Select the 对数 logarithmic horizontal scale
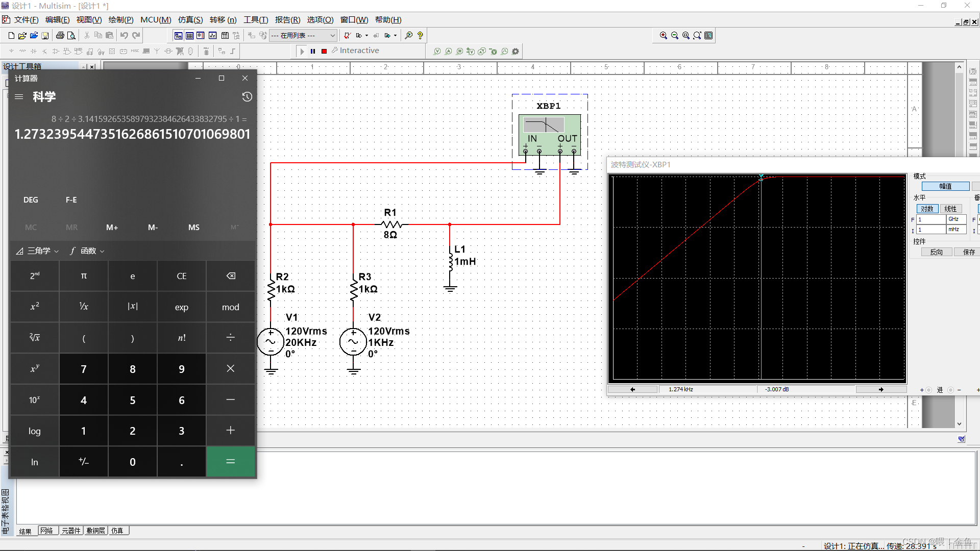Screen dimensions: 980x551 point(927,209)
